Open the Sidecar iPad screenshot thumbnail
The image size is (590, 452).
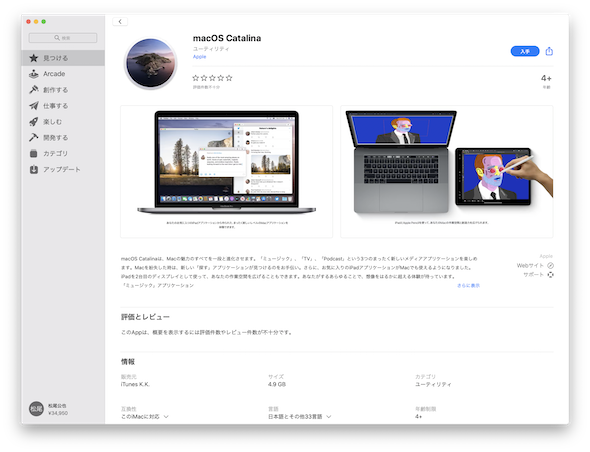click(x=447, y=171)
